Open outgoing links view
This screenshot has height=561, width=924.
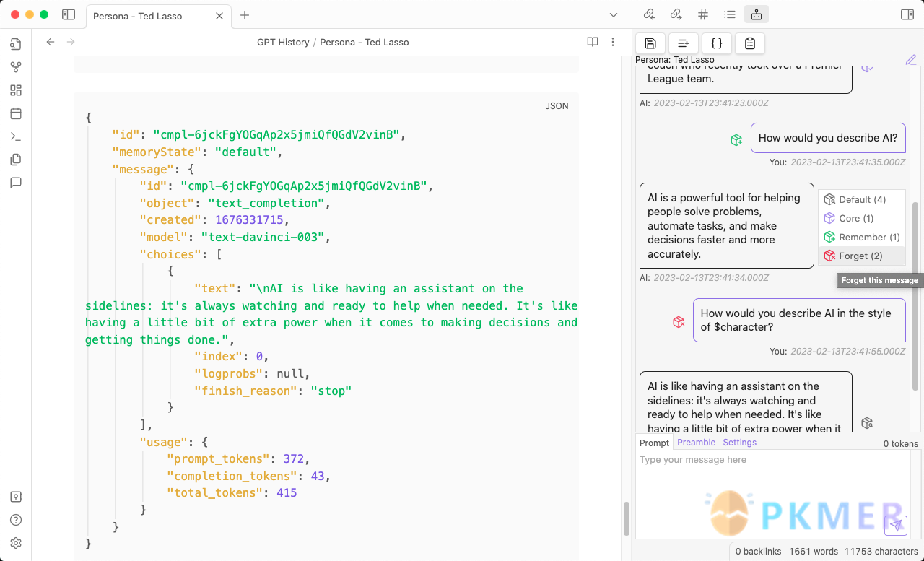pos(674,14)
